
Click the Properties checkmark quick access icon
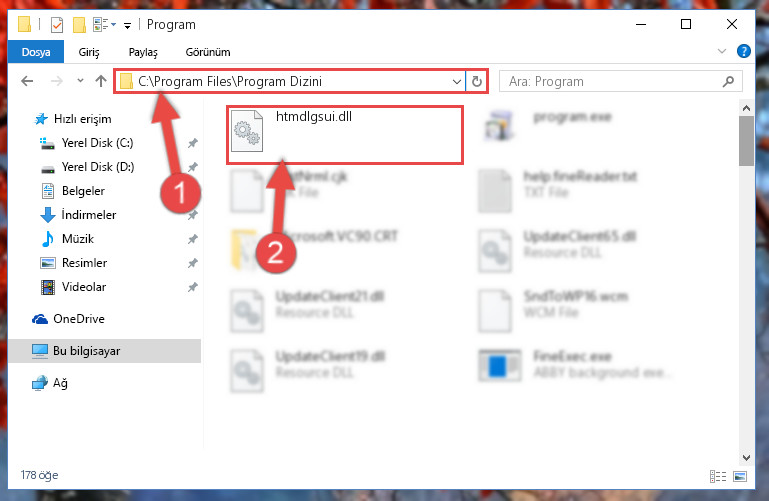click(x=57, y=25)
